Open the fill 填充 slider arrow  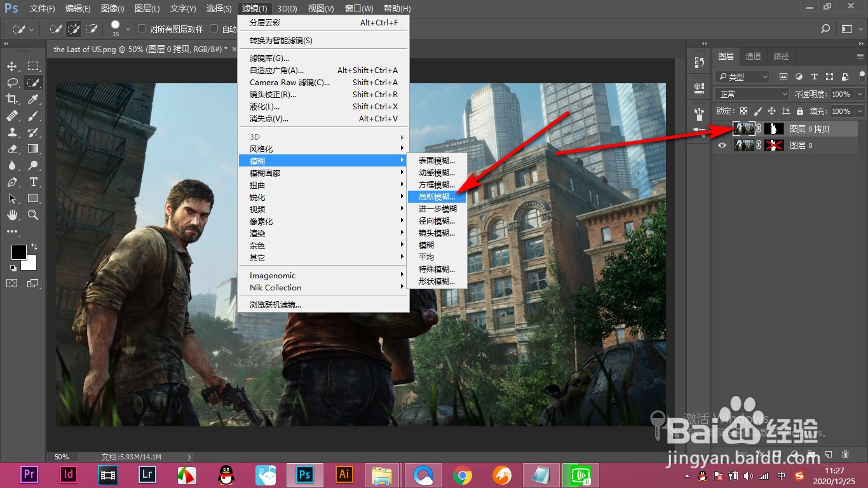click(x=860, y=111)
